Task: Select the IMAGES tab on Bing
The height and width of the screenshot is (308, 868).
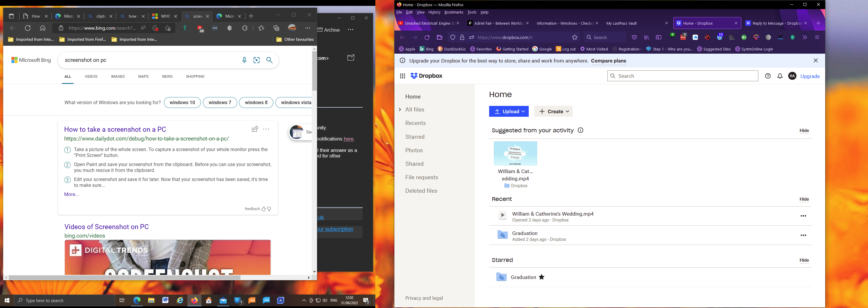Action: (118, 77)
